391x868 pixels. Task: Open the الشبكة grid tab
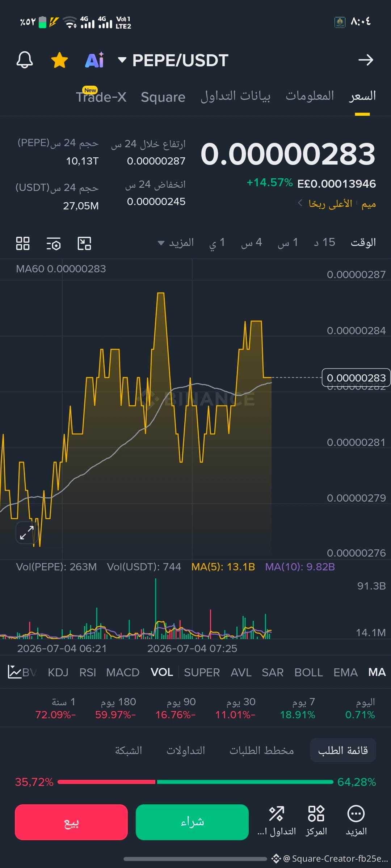tap(129, 750)
